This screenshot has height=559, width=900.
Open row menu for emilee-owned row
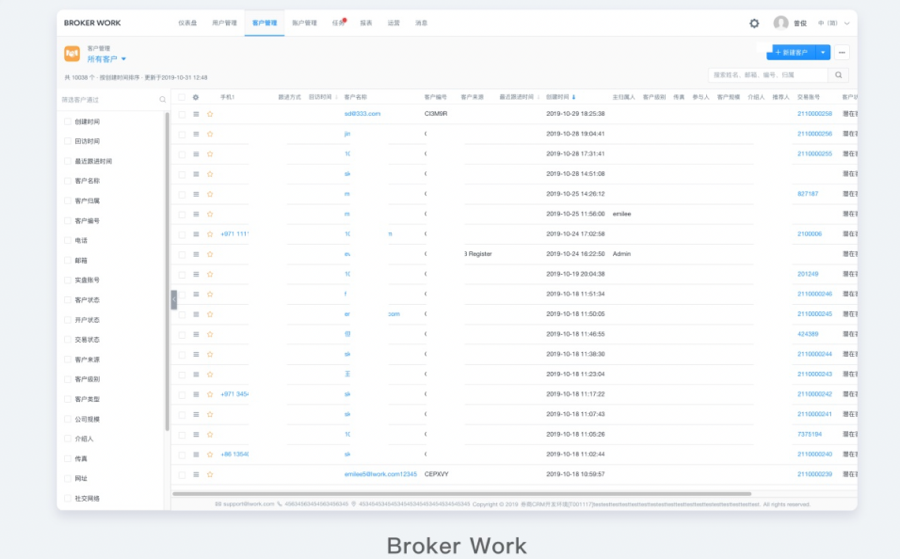click(196, 214)
